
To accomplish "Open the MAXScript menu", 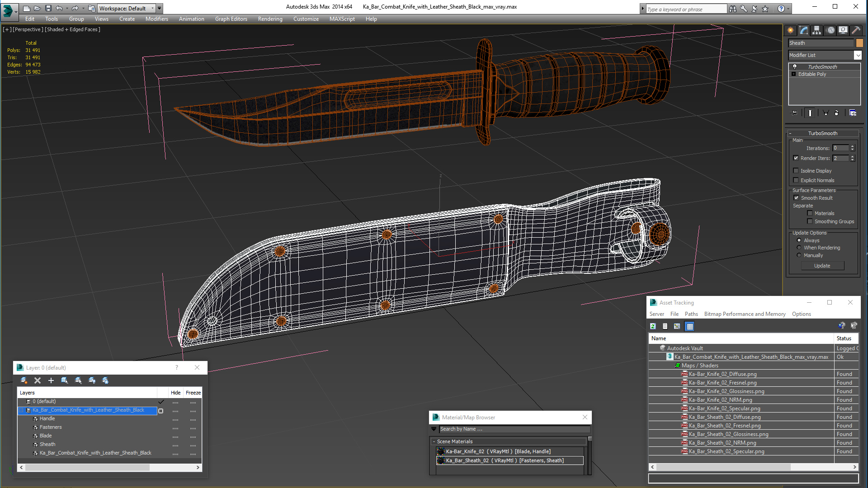I will point(342,19).
